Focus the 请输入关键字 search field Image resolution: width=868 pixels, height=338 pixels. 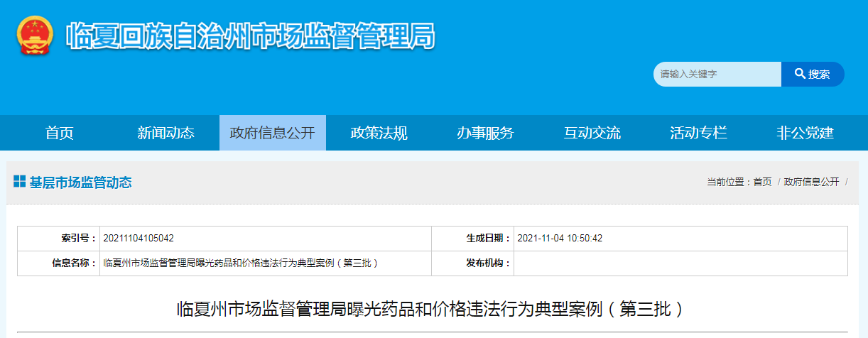click(x=717, y=74)
